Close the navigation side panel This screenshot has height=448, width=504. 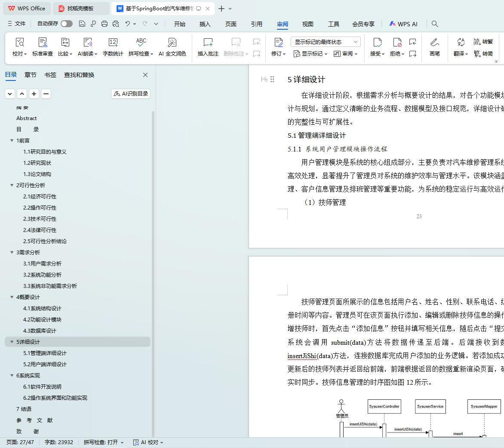click(x=145, y=75)
